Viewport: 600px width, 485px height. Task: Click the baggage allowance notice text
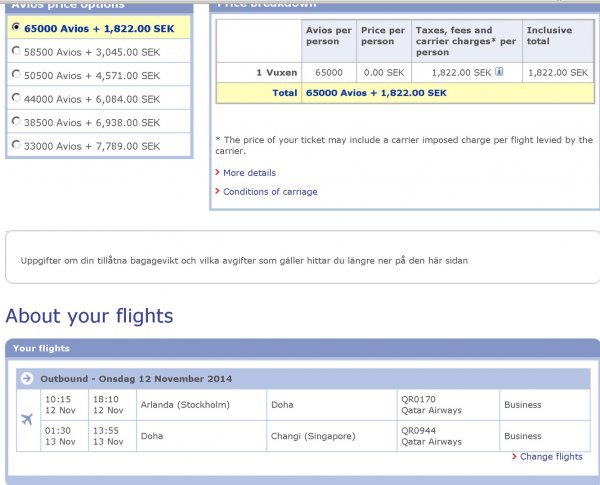244,261
